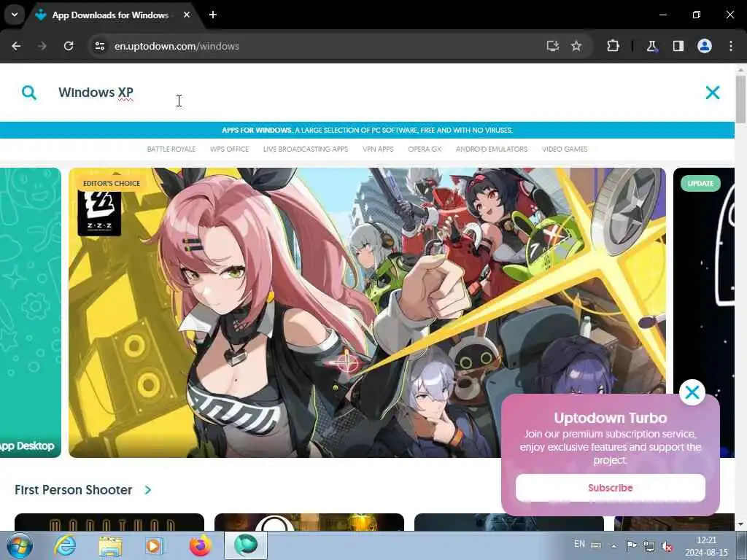Open the First Person Shooter heading
The width and height of the screenshot is (747, 560).
click(x=74, y=490)
